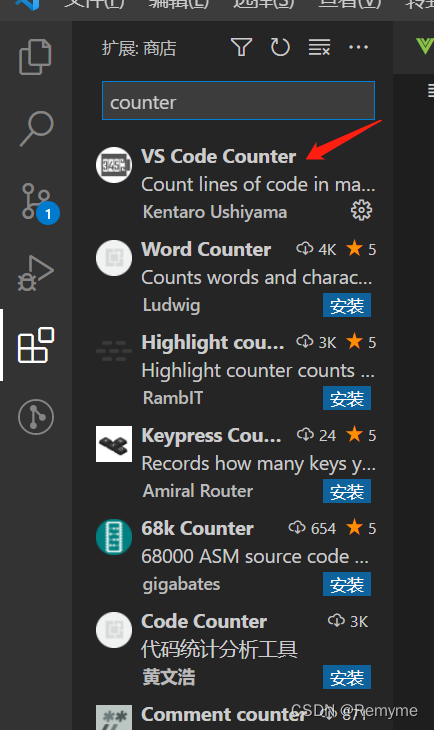The width and height of the screenshot is (434, 730).
Task: Click the 68k Counter 654 downloads count
Action: [312, 529]
